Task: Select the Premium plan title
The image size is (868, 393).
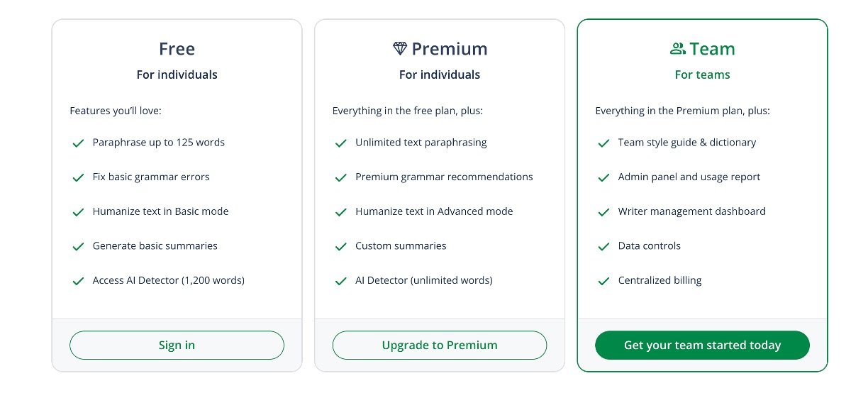Action: click(x=450, y=49)
